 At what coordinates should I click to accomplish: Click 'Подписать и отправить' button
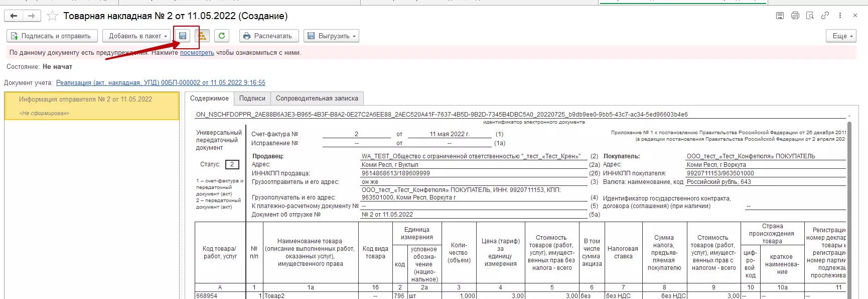(52, 36)
